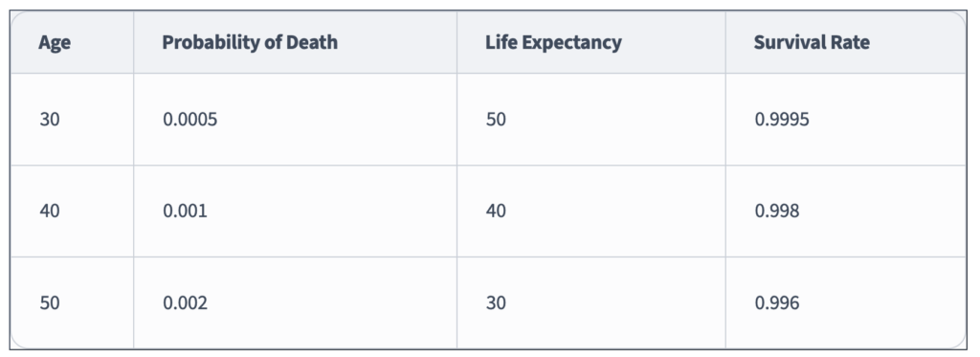Click the 0.0005 probability cell

coord(295,120)
